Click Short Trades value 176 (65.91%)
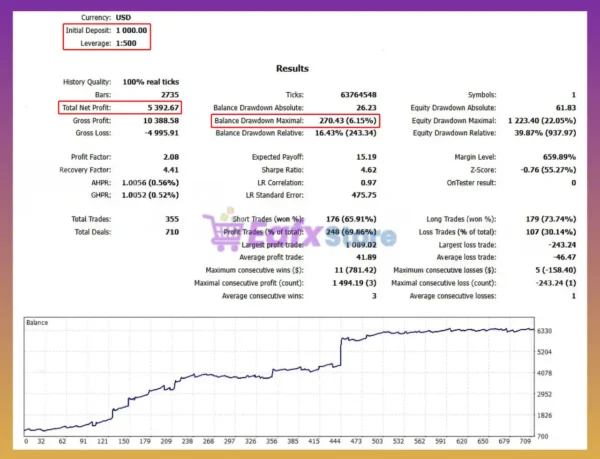600x459 pixels. (x=351, y=219)
